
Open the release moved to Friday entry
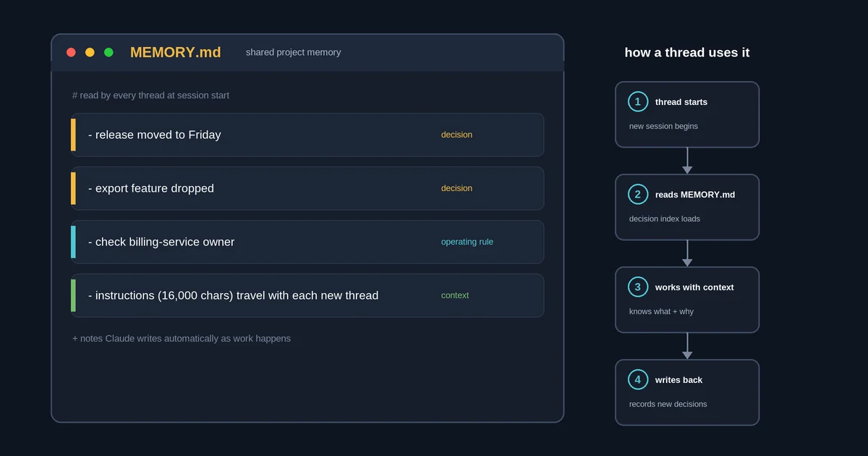point(307,135)
